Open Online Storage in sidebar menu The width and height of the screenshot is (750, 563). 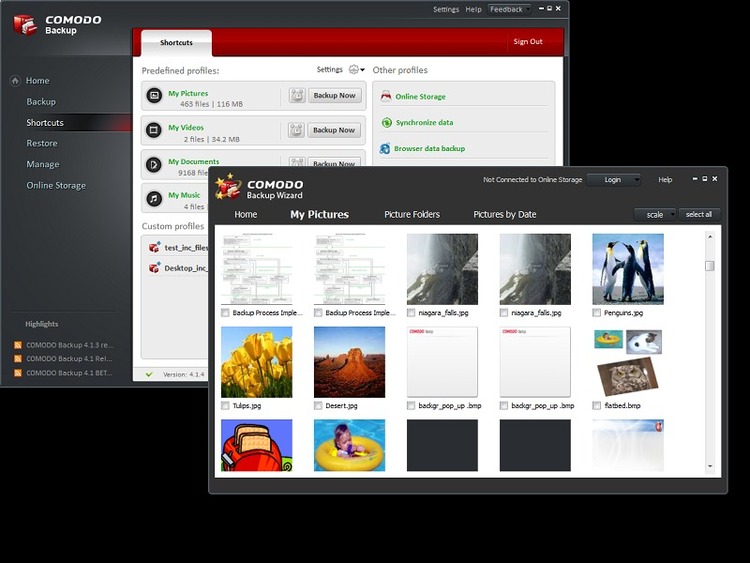[56, 185]
